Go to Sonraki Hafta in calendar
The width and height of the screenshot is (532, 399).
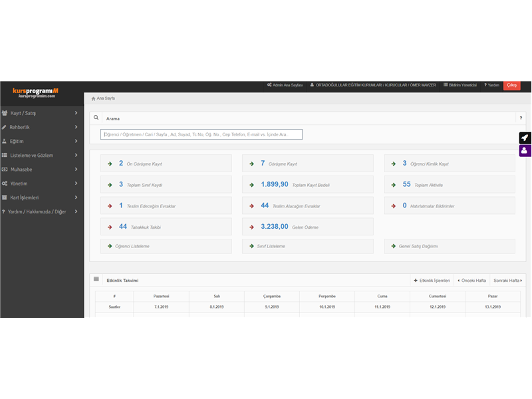coord(507,281)
